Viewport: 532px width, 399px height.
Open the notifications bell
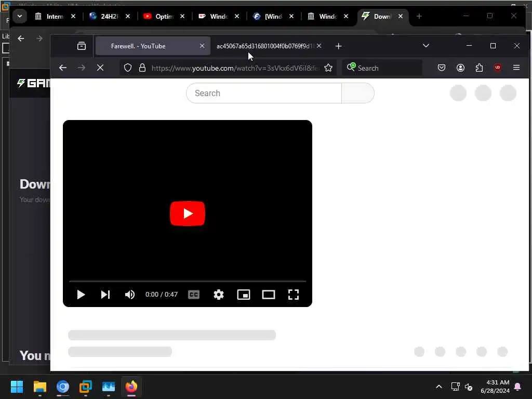click(518, 387)
